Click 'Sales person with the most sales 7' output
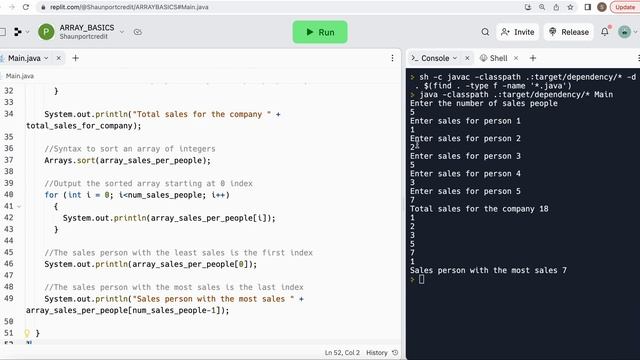This screenshot has width=640, height=360. pos(488,270)
